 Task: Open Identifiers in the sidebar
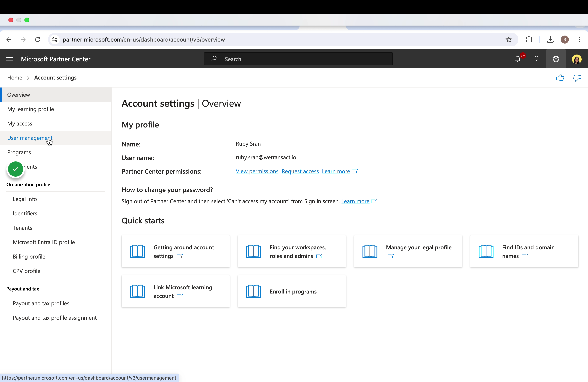coord(25,213)
